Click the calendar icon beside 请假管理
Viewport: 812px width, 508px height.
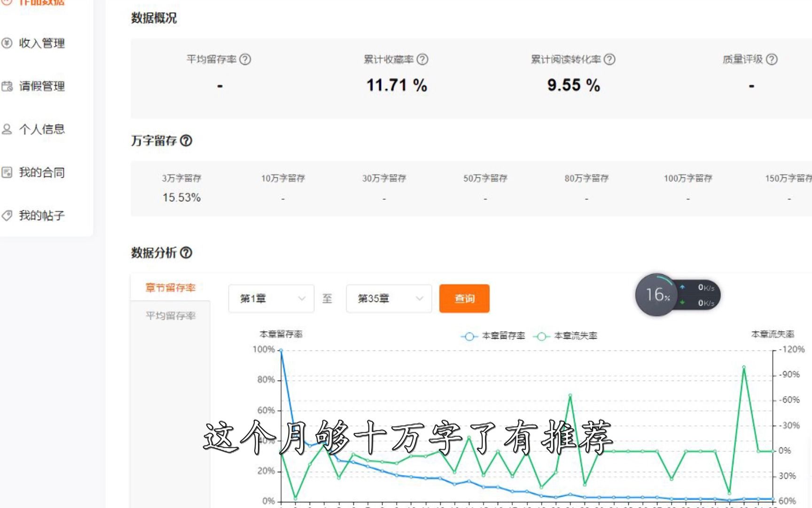click(x=7, y=86)
